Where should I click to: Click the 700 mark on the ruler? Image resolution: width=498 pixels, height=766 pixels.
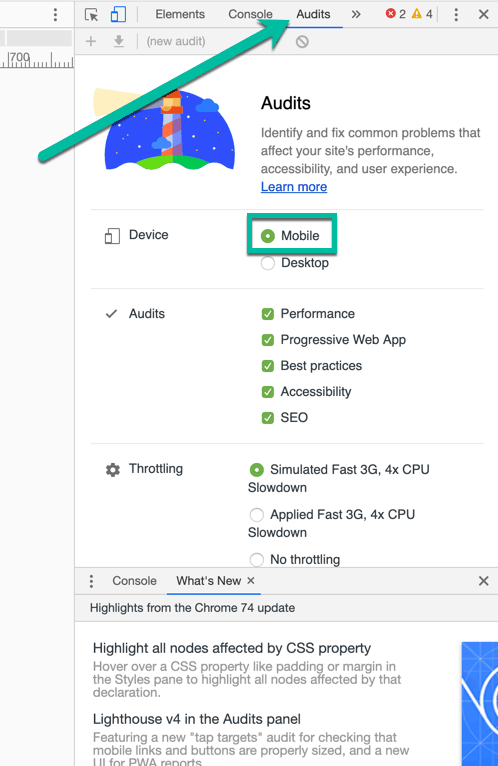20,58
